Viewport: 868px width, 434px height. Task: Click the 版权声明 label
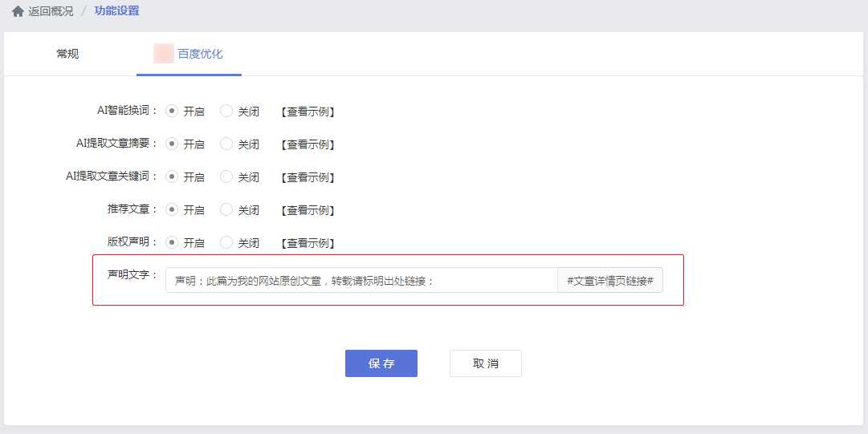coord(132,241)
